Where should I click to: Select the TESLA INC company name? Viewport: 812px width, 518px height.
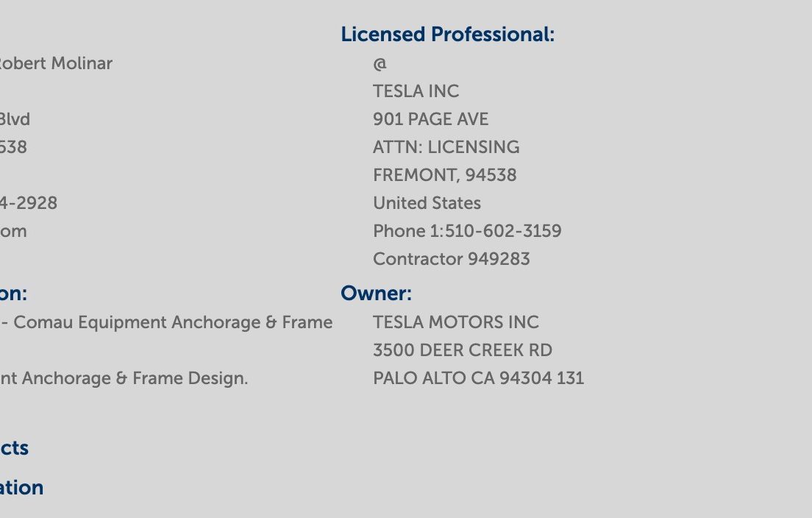[416, 91]
